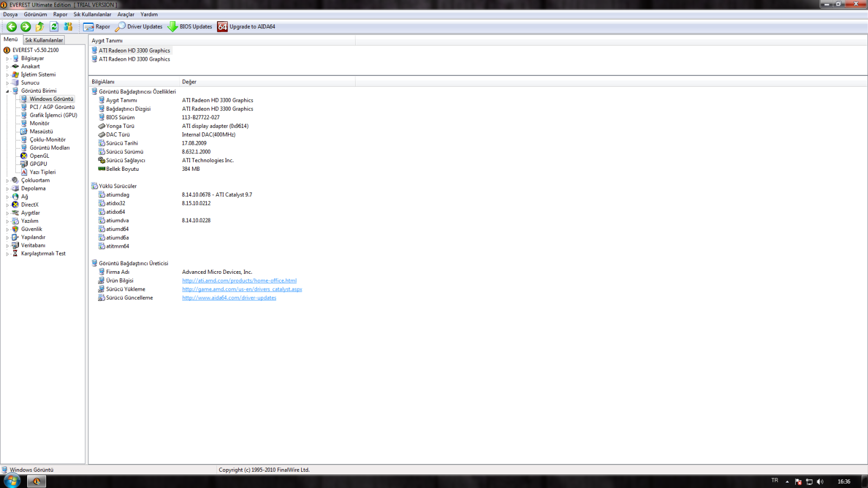Switch to Sık Kullanılanlar sidebar tab
Image resolution: width=868 pixels, height=488 pixels.
tap(44, 40)
